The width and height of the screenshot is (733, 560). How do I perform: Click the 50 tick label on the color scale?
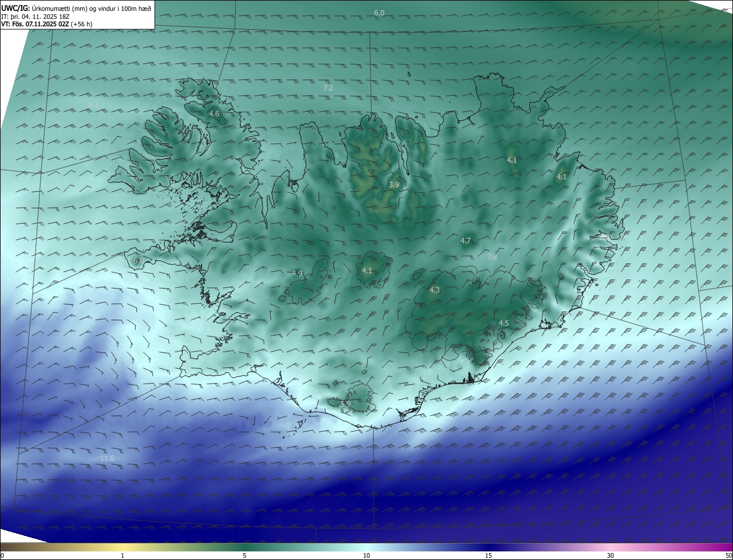point(728,555)
